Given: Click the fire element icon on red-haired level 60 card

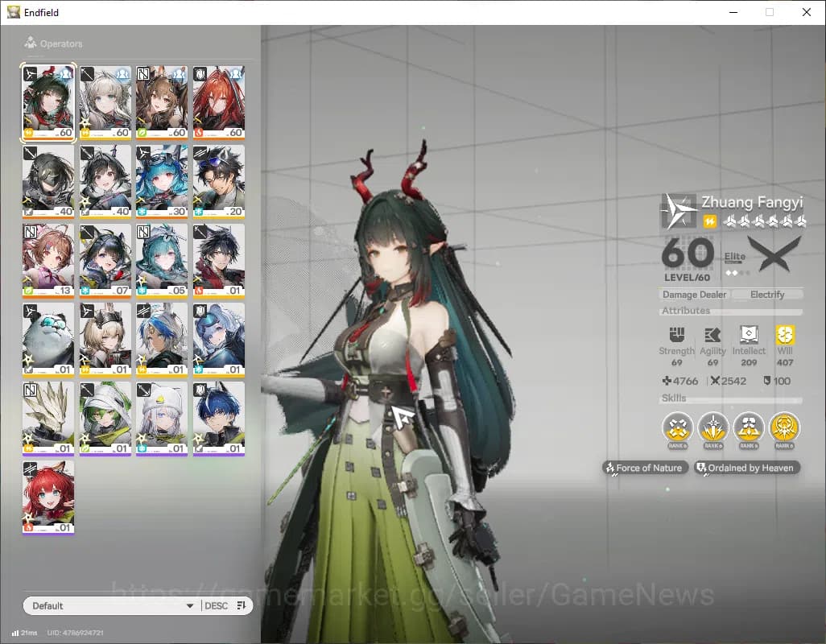Looking at the screenshot, I should (x=199, y=133).
